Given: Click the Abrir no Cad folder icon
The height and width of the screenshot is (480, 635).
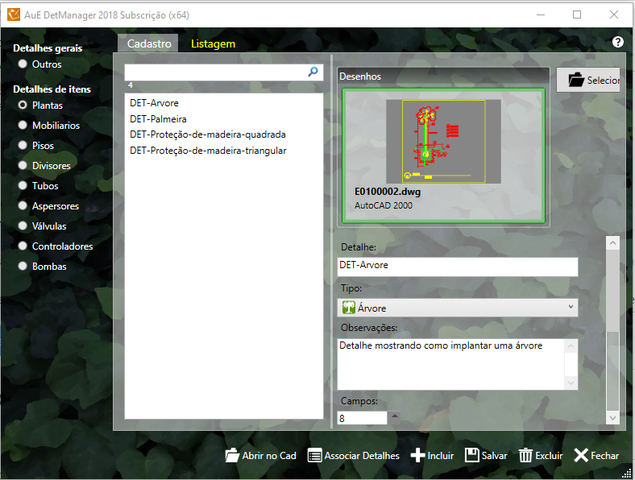Looking at the screenshot, I should pos(232,455).
